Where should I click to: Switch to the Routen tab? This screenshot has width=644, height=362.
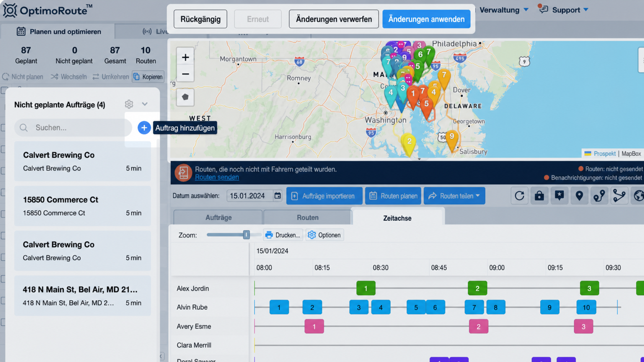point(308,217)
